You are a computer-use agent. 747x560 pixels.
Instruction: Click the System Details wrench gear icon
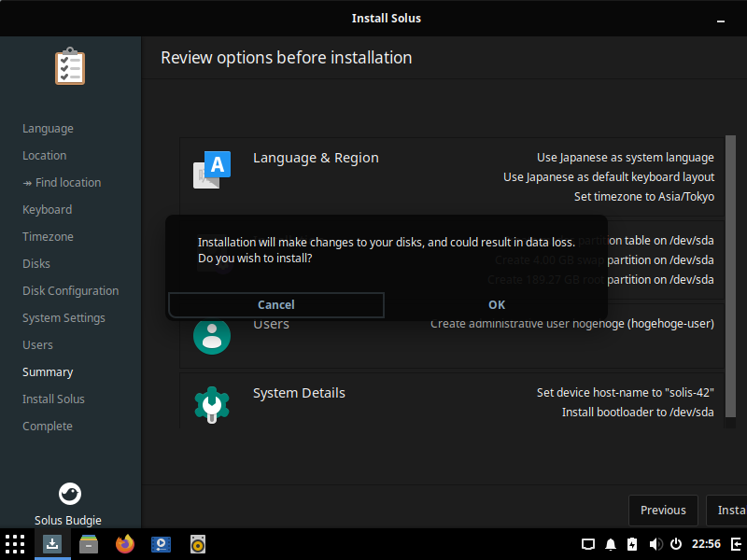(x=212, y=404)
